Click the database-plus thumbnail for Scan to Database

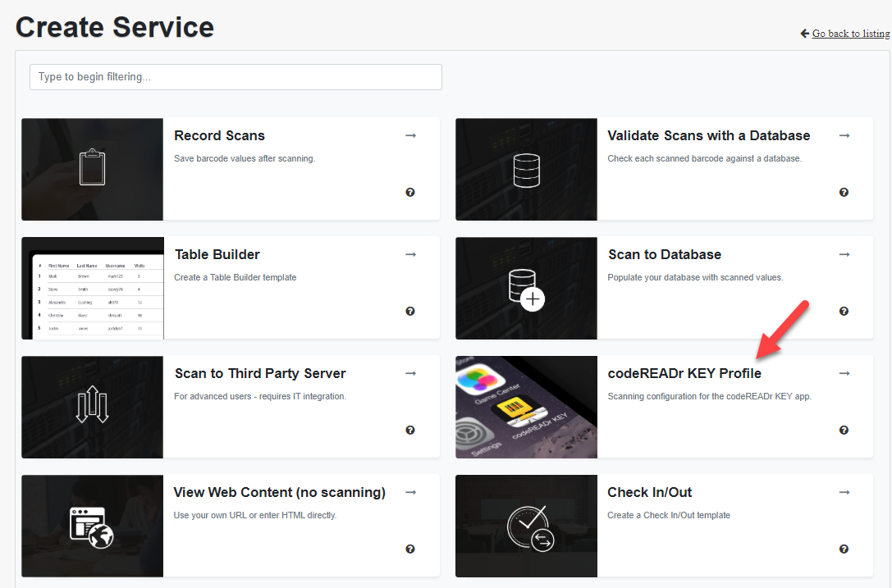click(x=526, y=288)
